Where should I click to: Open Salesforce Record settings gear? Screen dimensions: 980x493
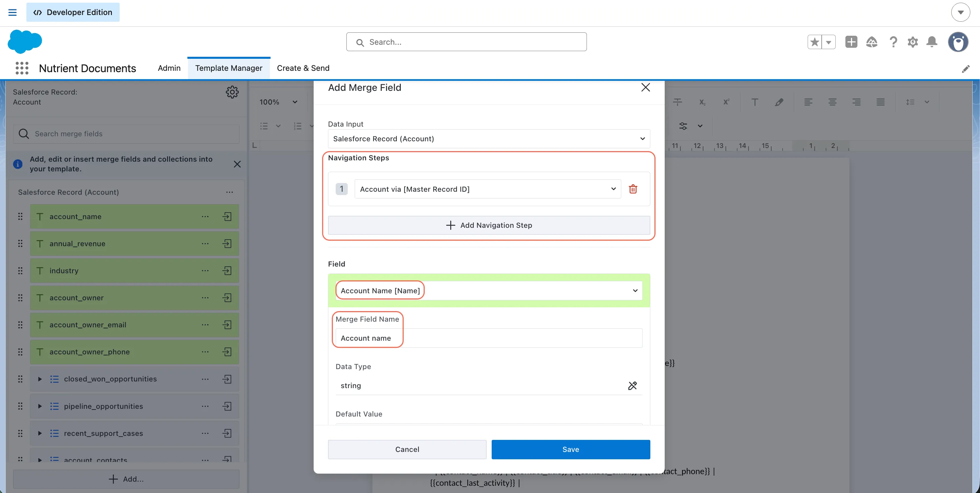[x=232, y=92]
